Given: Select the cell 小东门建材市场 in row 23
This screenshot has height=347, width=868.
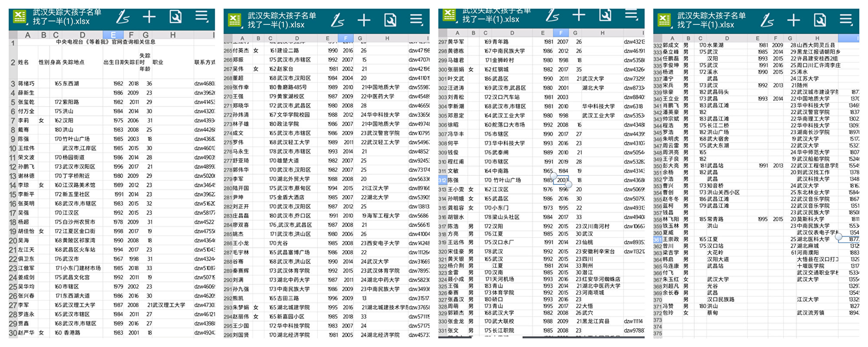Looking at the screenshot, I should click(82, 268).
